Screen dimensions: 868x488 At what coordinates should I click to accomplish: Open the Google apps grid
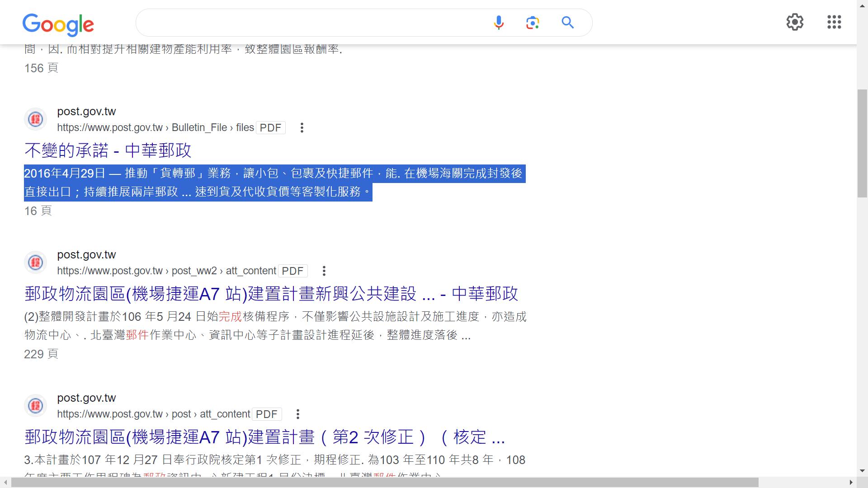pyautogui.click(x=834, y=22)
